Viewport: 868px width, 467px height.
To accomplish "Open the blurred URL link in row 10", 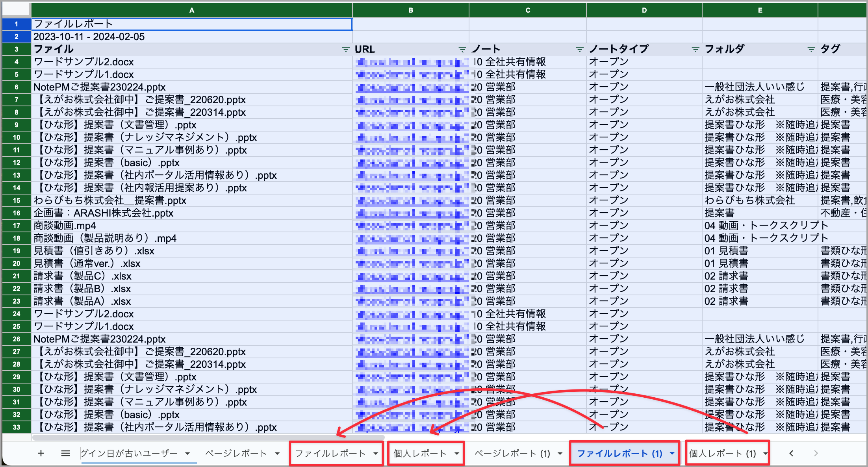I will pyautogui.click(x=412, y=137).
